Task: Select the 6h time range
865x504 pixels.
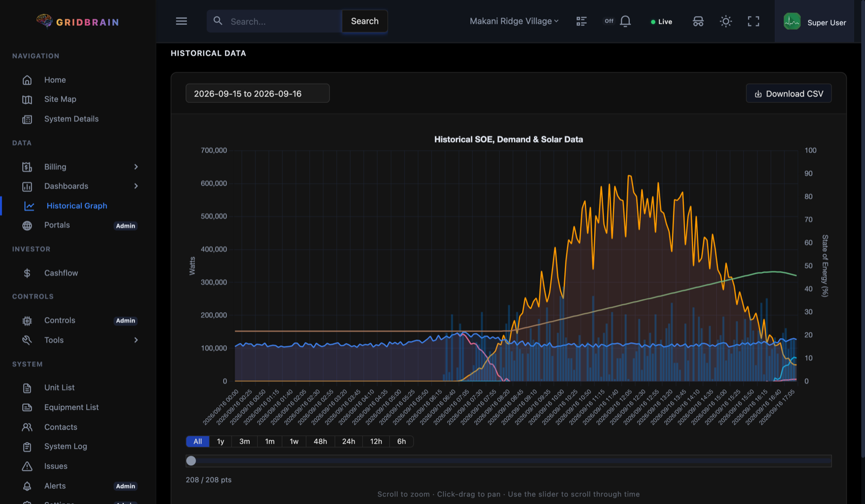Action: coord(402,441)
